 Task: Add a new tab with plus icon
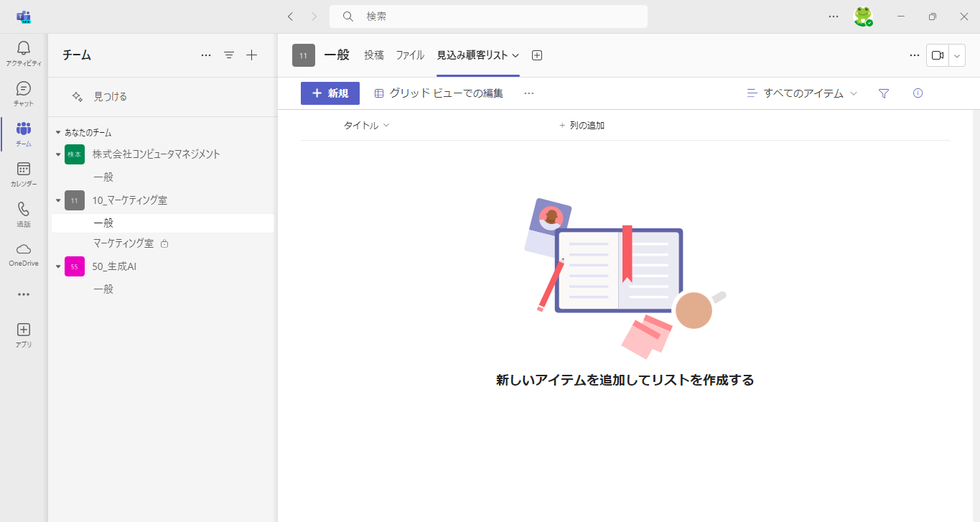(x=537, y=55)
